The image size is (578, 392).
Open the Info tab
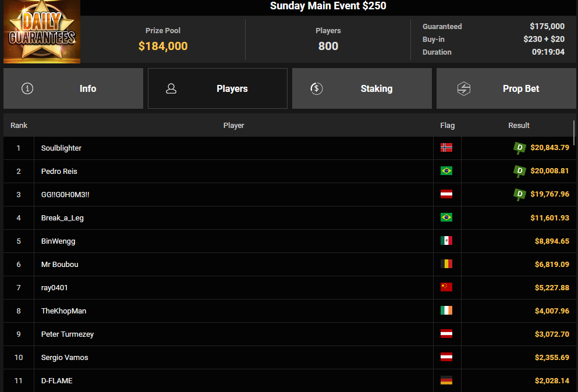[73, 88]
